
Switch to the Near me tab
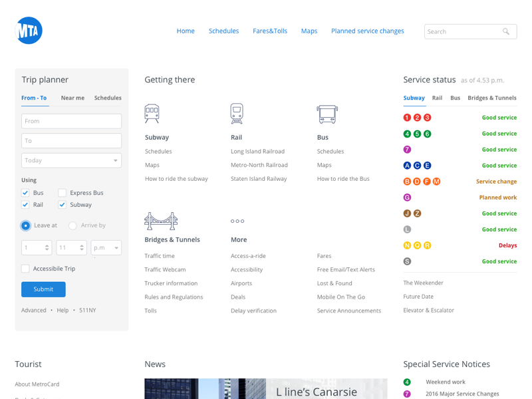tap(72, 98)
